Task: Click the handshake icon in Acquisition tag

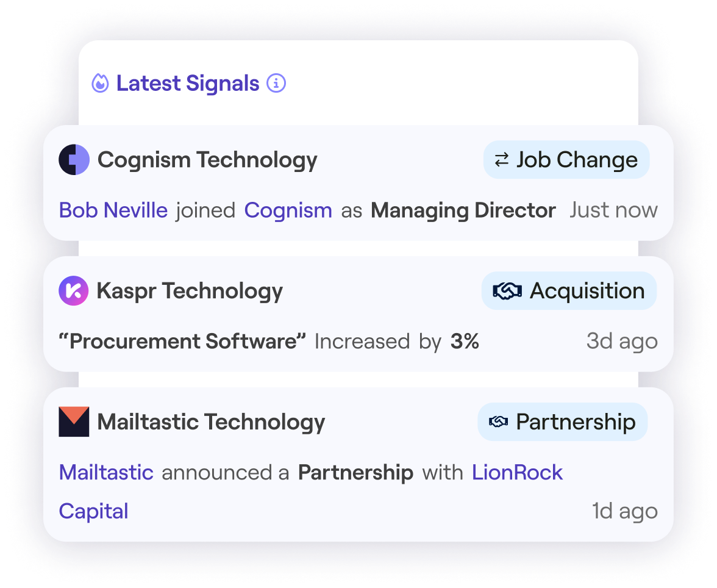Action: [507, 291]
